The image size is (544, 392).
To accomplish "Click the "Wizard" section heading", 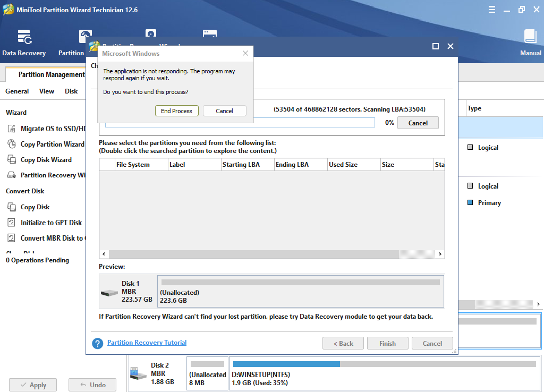I will tap(16, 113).
